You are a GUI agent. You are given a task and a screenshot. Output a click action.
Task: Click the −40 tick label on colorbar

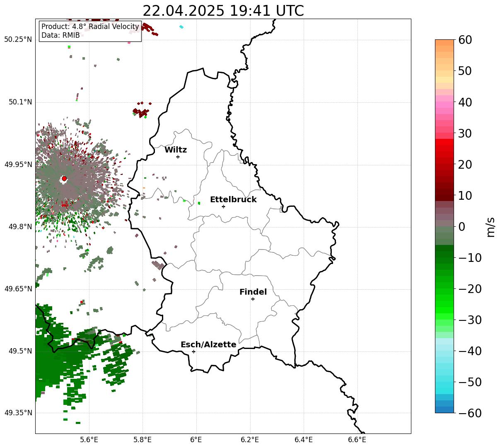pyautogui.click(x=470, y=351)
